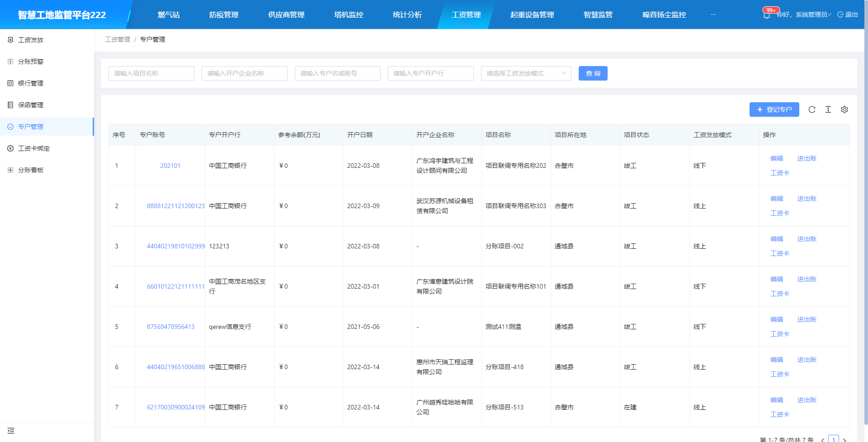Open the 供应商管理 top menu
868x442 pixels.
pos(286,14)
